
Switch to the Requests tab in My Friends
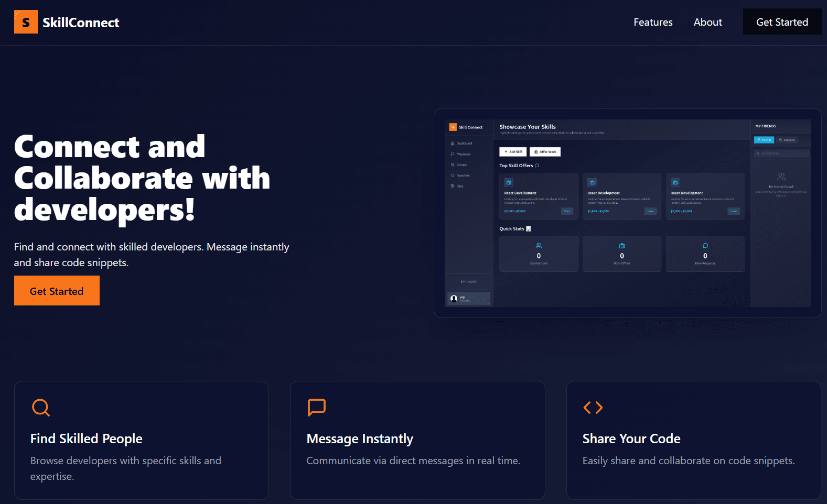[787, 140]
